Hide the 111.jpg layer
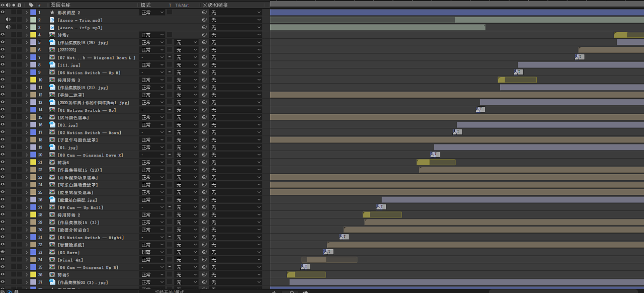The height and width of the screenshot is (293, 644). (3, 65)
